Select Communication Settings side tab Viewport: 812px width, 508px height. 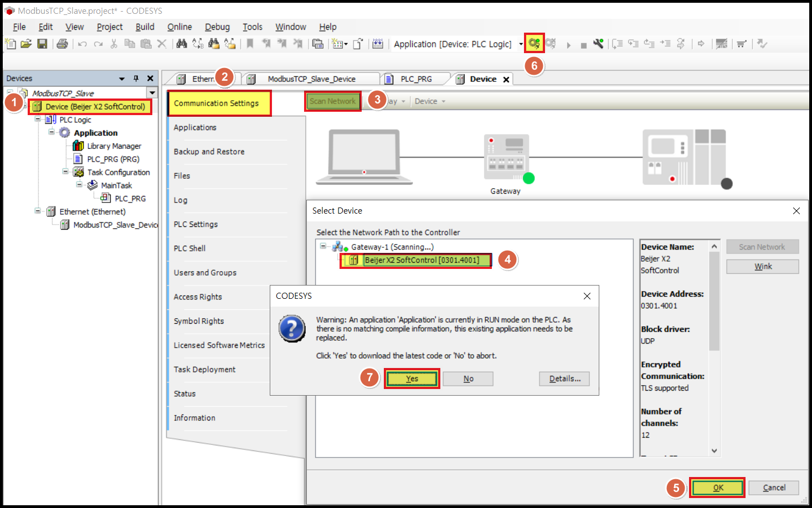tap(219, 103)
